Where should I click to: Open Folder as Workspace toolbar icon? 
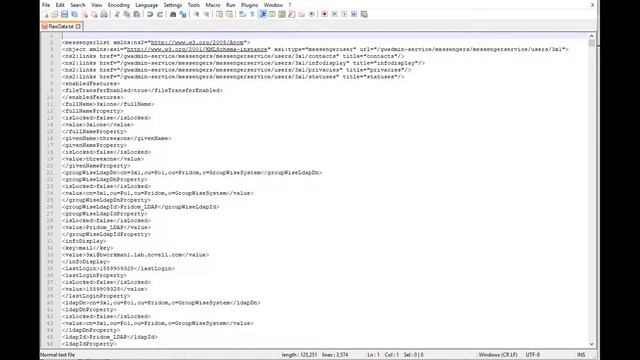302,14
